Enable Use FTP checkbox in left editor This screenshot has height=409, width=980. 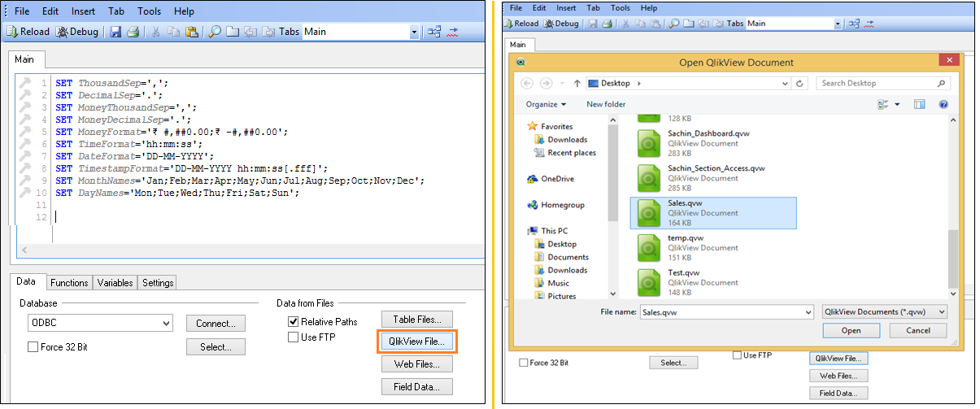(293, 337)
